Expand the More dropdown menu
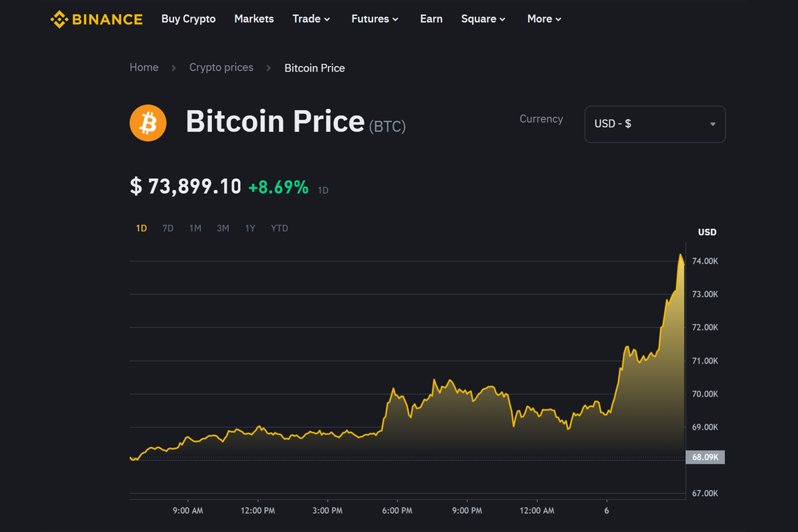Viewport: 798px width, 532px height. (x=545, y=19)
